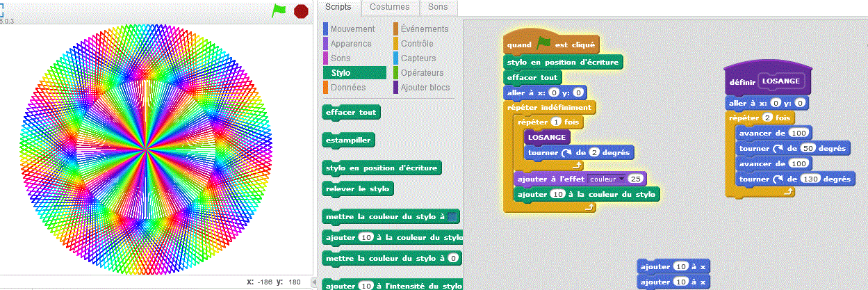
Task: Click the green flag above the stage
Action: coord(279,10)
